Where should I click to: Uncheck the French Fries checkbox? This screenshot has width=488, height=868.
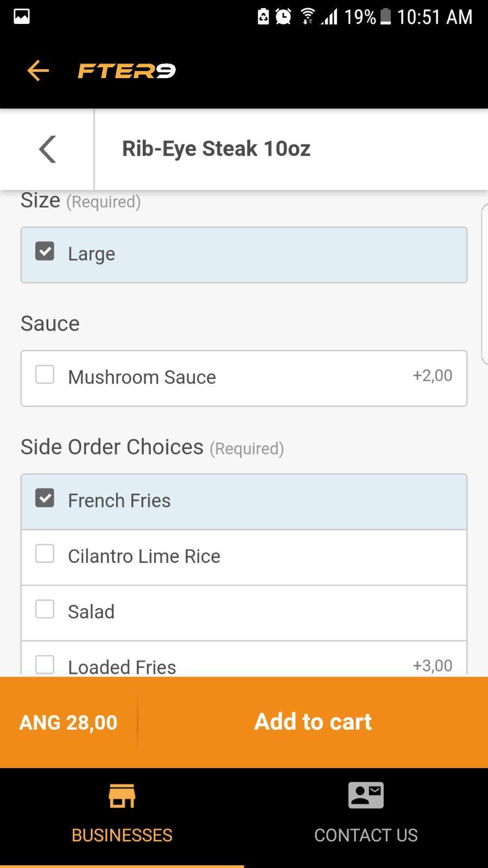tap(45, 498)
